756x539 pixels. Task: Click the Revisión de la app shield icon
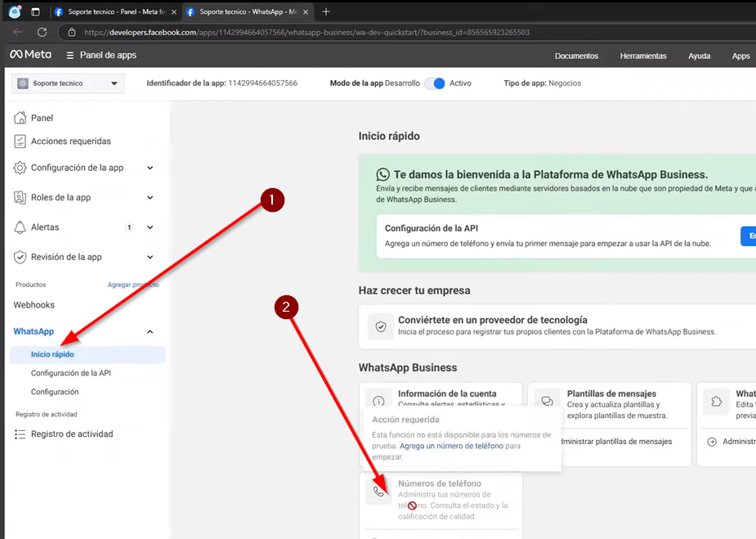(20, 257)
